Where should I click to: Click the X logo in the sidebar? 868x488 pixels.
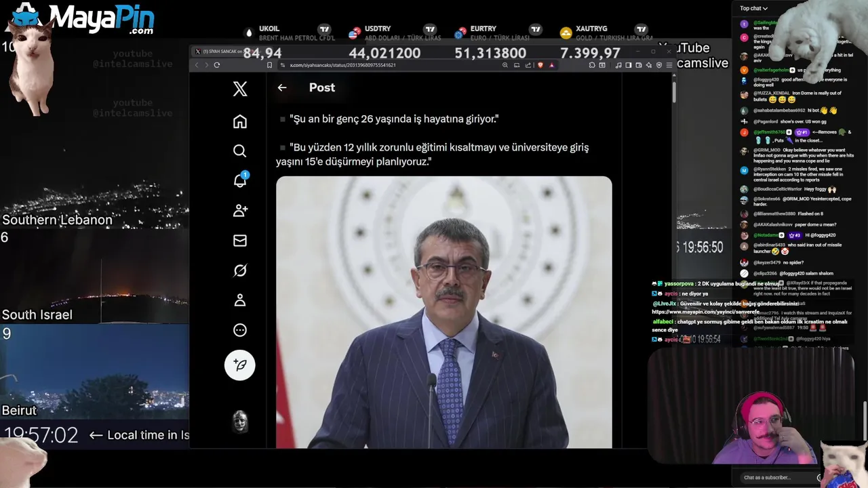point(240,89)
